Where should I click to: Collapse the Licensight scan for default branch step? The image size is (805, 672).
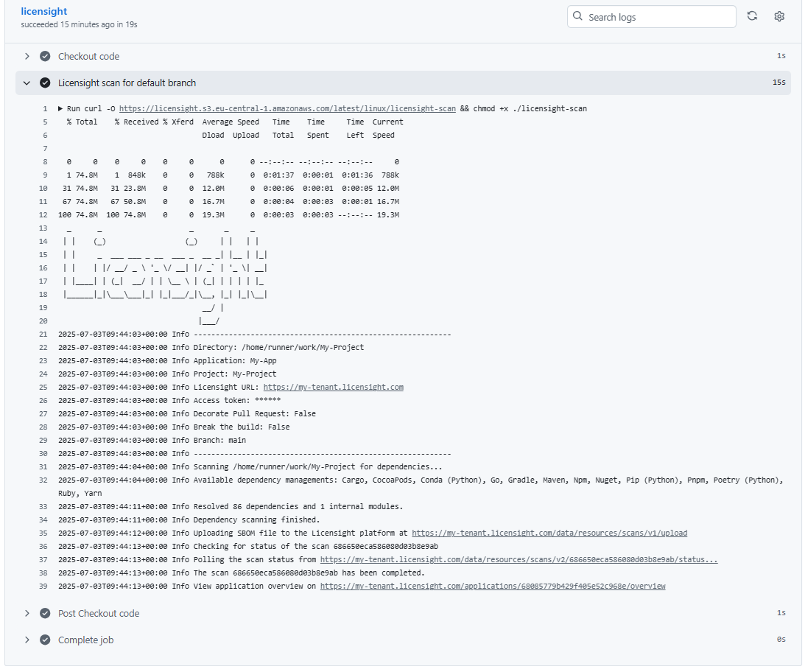coord(27,83)
